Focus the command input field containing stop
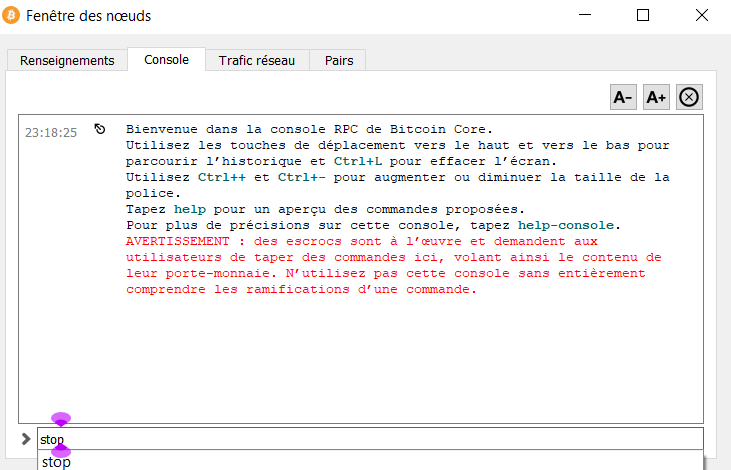The width and height of the screenshot is (731, 470). pos(370,439)
